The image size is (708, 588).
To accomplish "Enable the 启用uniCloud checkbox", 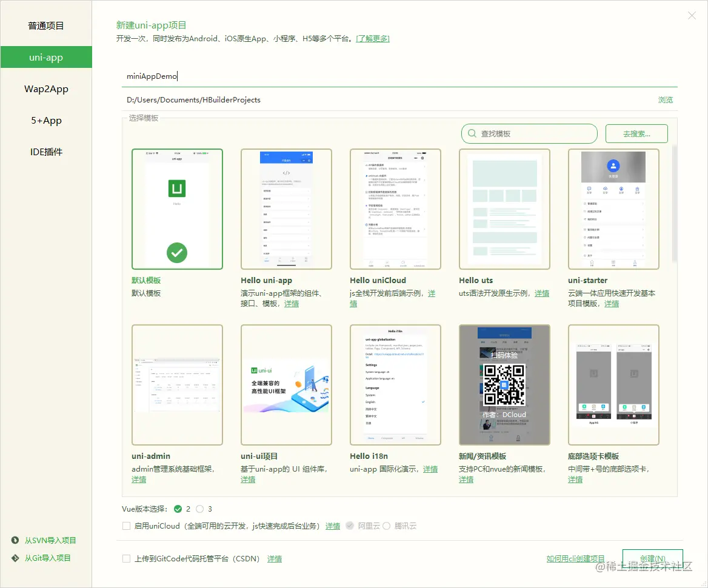I will click(127, 526).
